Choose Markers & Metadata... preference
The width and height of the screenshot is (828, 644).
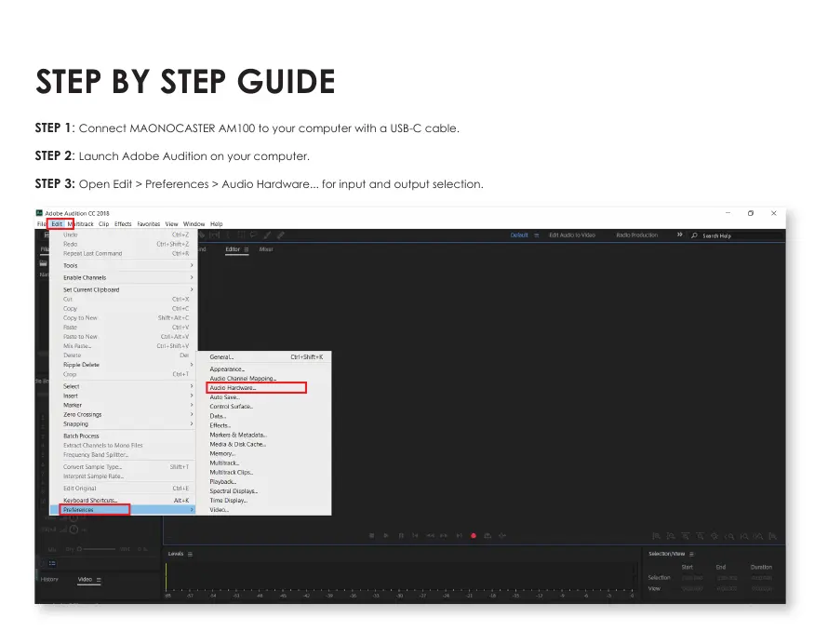[x=264, y=436]
